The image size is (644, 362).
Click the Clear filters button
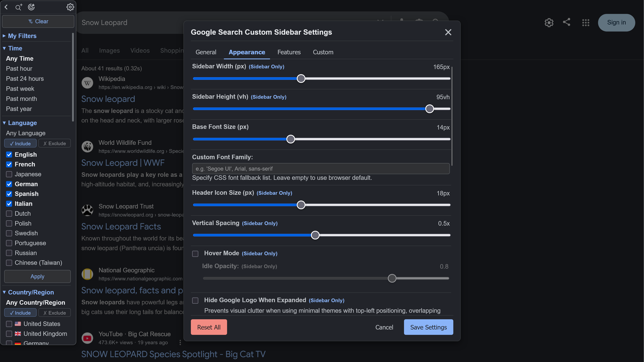(x=38, y=21)
